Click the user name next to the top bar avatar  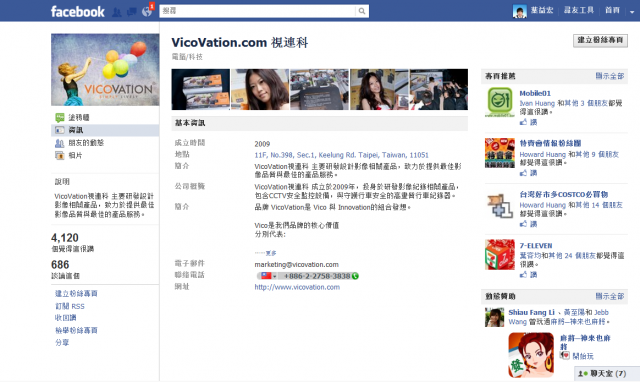click(542, 10)
